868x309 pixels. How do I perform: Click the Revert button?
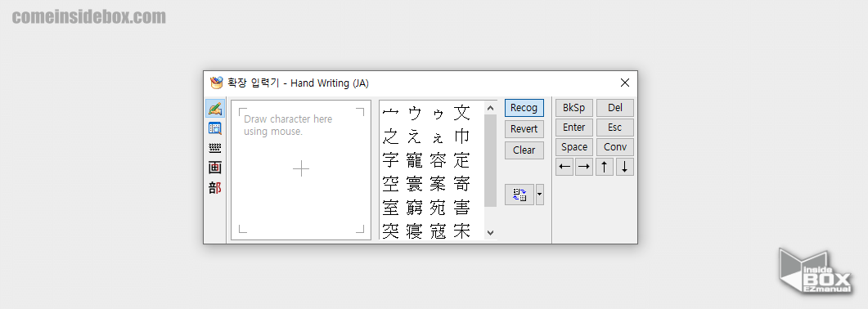coord(524,129)
